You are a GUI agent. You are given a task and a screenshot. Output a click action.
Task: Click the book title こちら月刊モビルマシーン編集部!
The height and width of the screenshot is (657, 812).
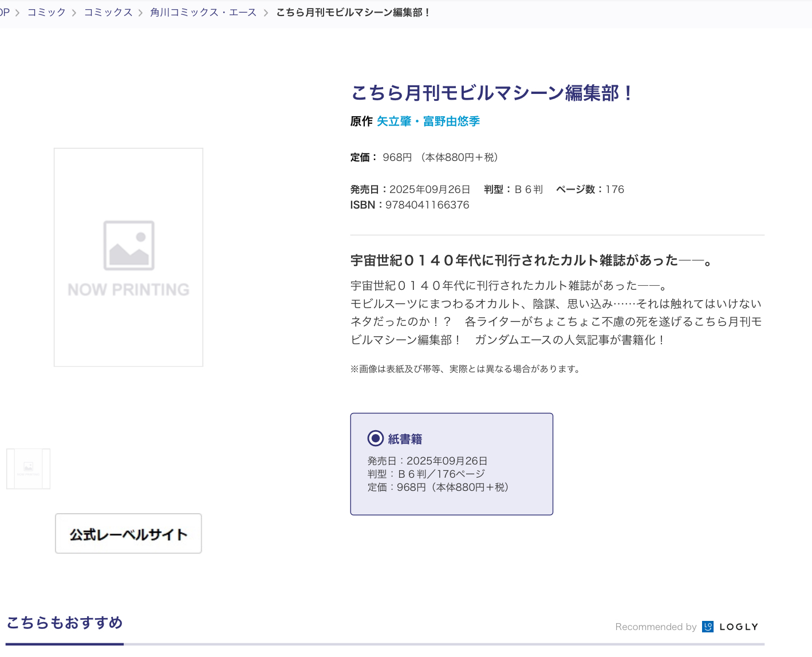pos(492,93)
